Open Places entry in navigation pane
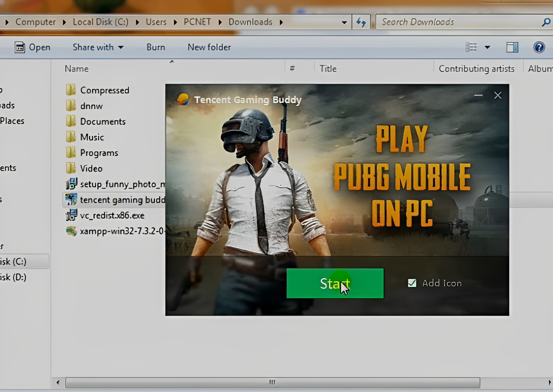The width and height of the screenshot is (553, 392). 12,121
